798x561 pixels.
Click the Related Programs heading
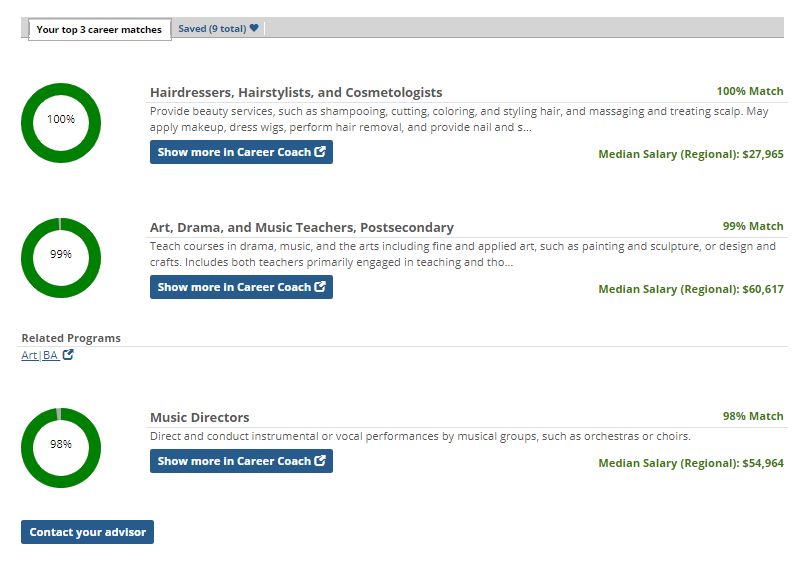click(71, 338)
